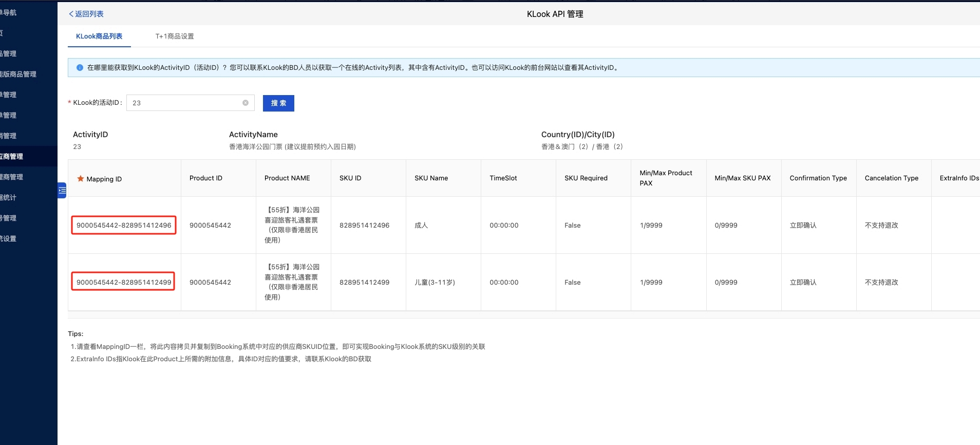The height and width of the screenshot is (445, 980).
Task: Click the star icon beside Mapping ID
Action: point(81,179)
